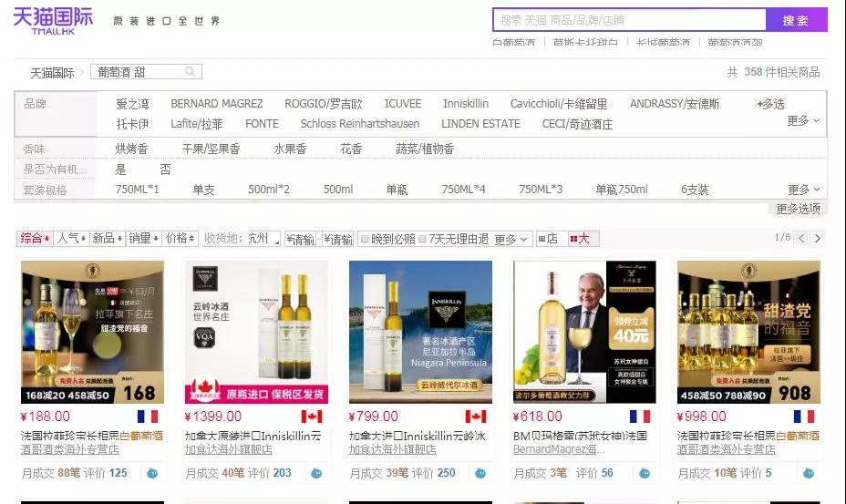Viewport: 846px width, 504px height.
Task: Click minimum price input field
Action: [x=301, y=239]
